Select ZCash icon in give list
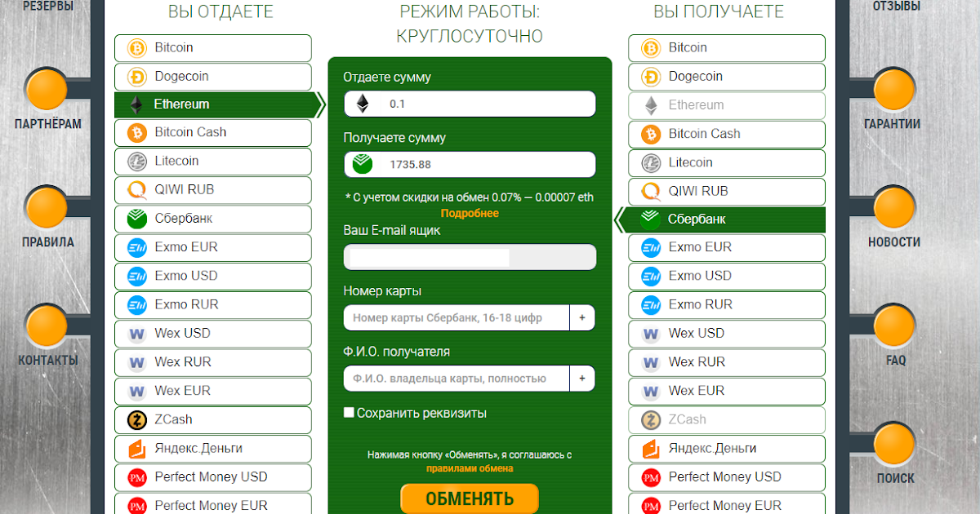Screen dimensions: 980x514 click(136, 419)
